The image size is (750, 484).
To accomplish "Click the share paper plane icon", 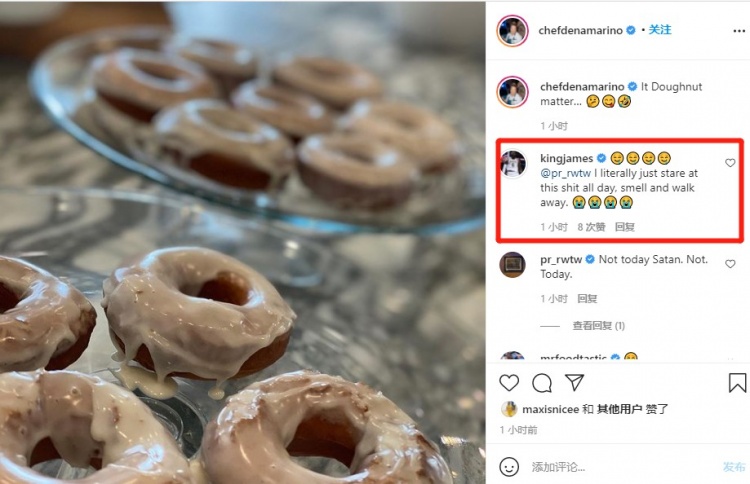I will pos(574,383).
